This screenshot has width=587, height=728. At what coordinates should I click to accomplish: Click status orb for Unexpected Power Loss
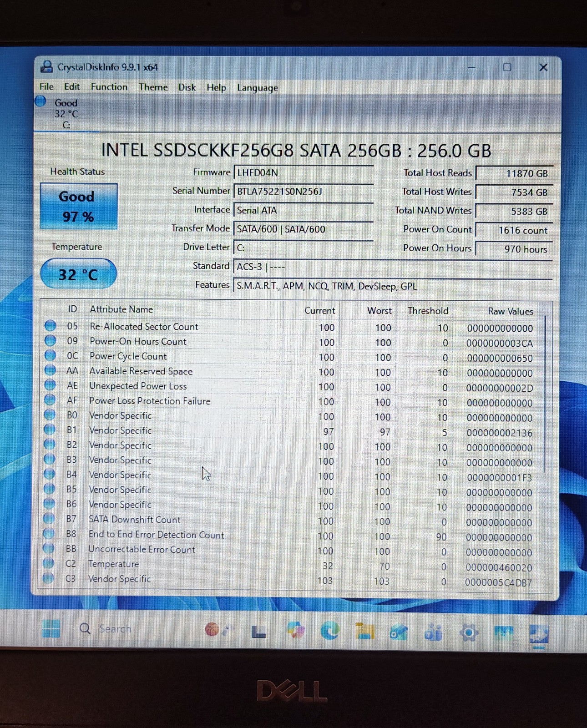50,385
